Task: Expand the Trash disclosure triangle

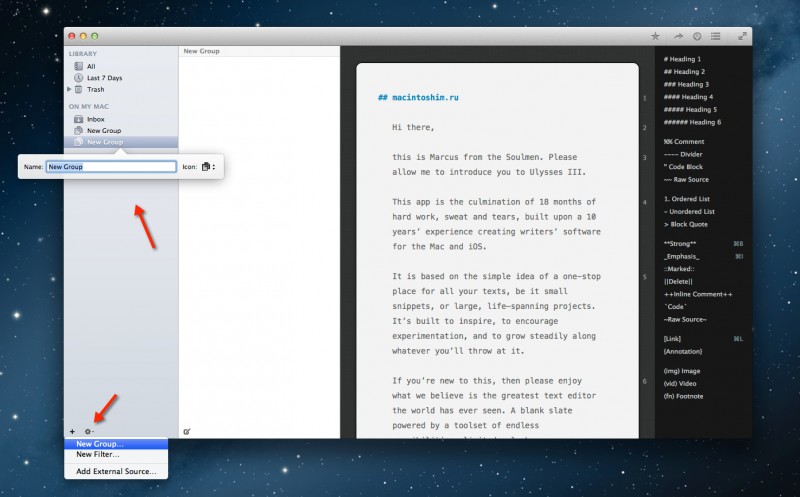Action: [69, 89]
